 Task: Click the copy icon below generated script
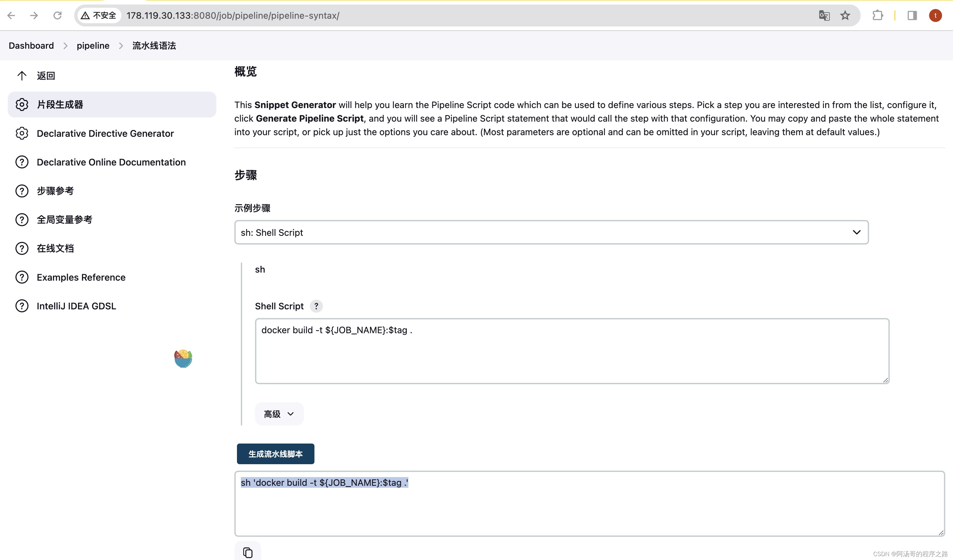tap(247, 552)
